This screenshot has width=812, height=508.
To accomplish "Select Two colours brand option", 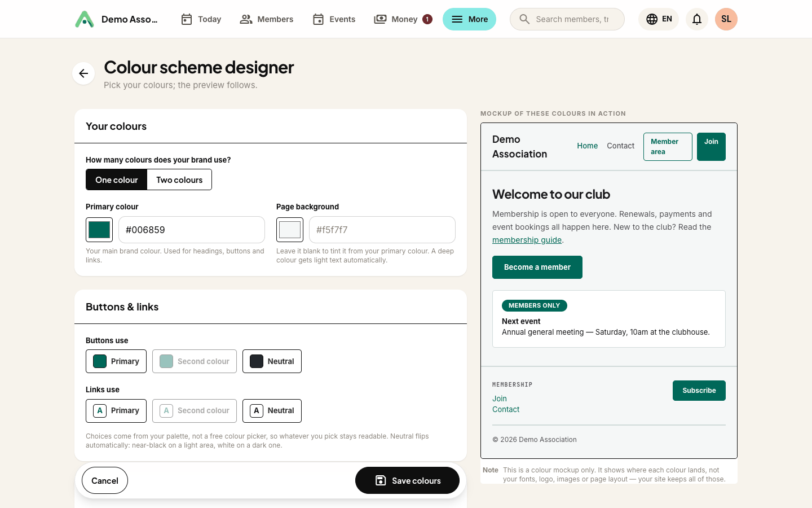I will point(179,179).
